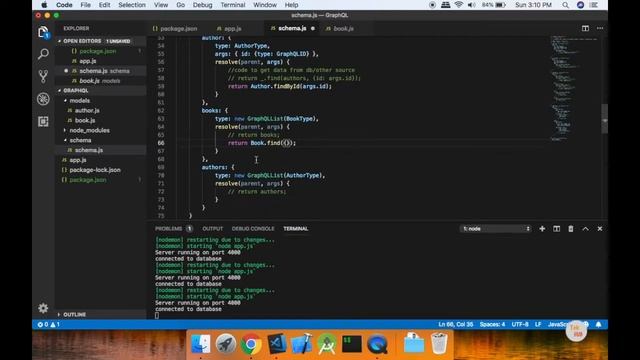Open Xcode from the dock
This screenshot has width=640, height=360.
(x=302, y=344)
